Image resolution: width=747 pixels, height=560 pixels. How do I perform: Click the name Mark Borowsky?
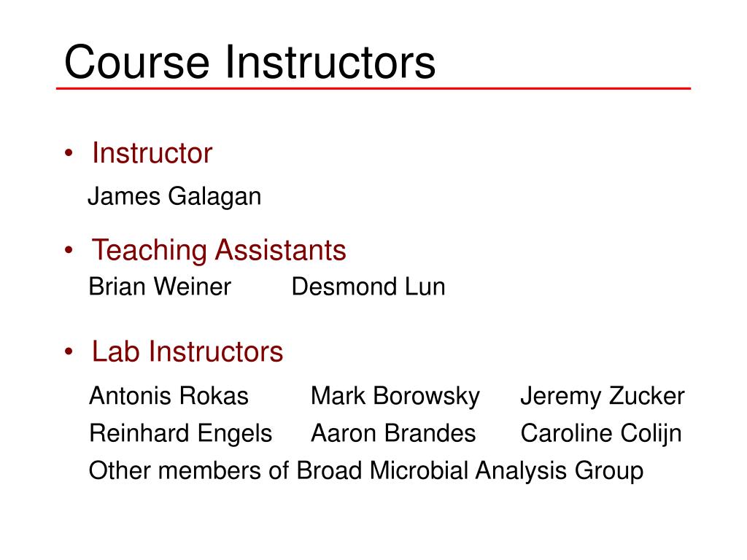(x=395, y=396)
